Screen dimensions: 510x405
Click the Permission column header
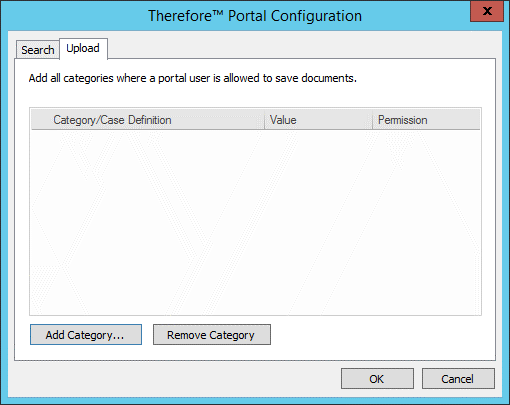(426, 120)
